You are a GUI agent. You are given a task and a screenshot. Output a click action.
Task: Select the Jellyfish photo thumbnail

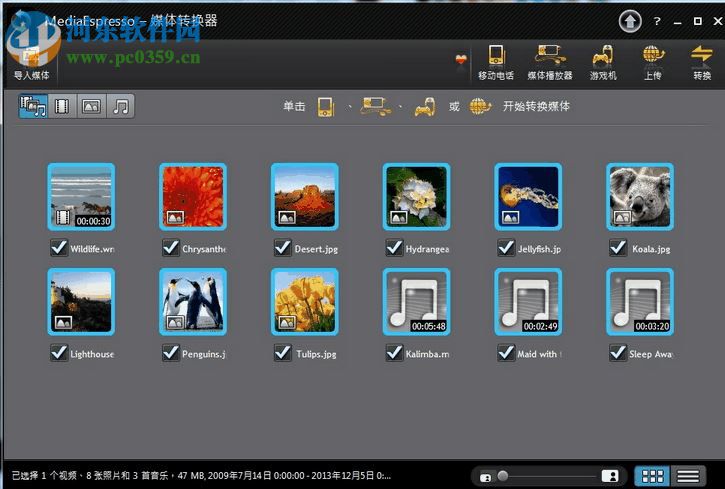(528, 196)
